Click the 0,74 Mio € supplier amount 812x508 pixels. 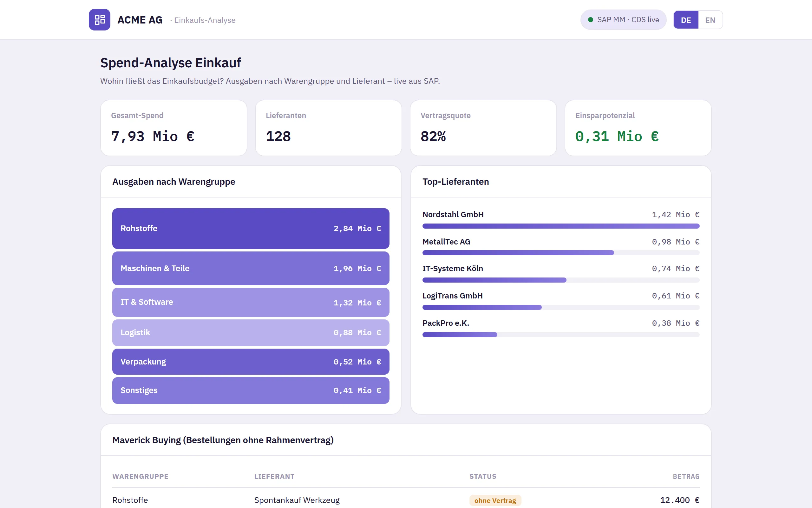coord(675,269)
